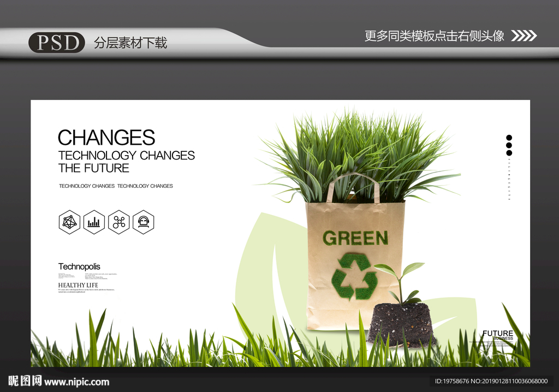
Task: Click the 分层素材下载 label
Action: [x=130, y=43]
